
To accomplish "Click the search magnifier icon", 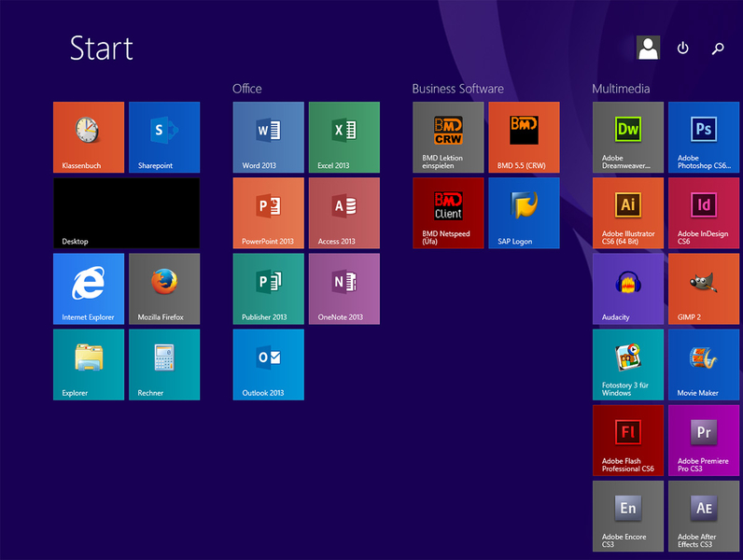I will click(x=718, y=49).
